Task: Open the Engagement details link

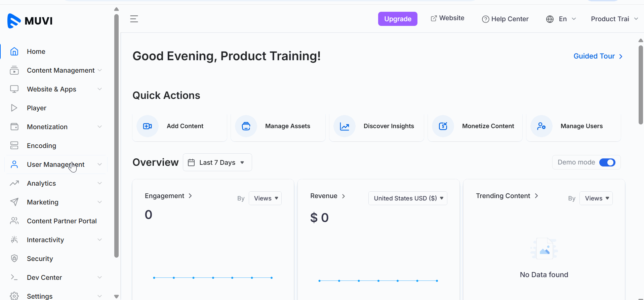Action: click(x=168, y=196)
